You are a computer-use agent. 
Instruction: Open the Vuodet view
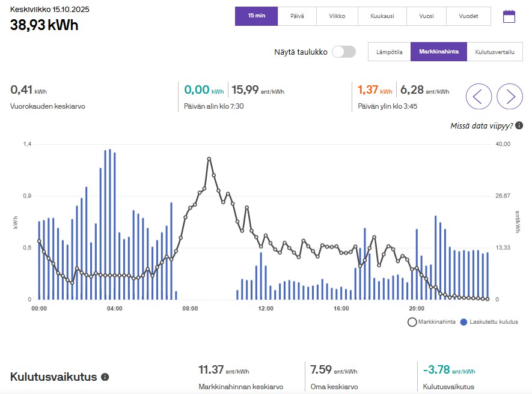(x=468, y=16)
